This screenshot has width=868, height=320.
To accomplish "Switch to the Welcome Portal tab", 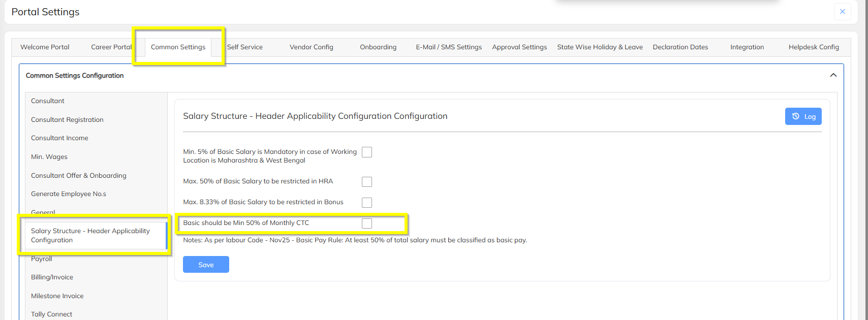I will coord(45,47).
